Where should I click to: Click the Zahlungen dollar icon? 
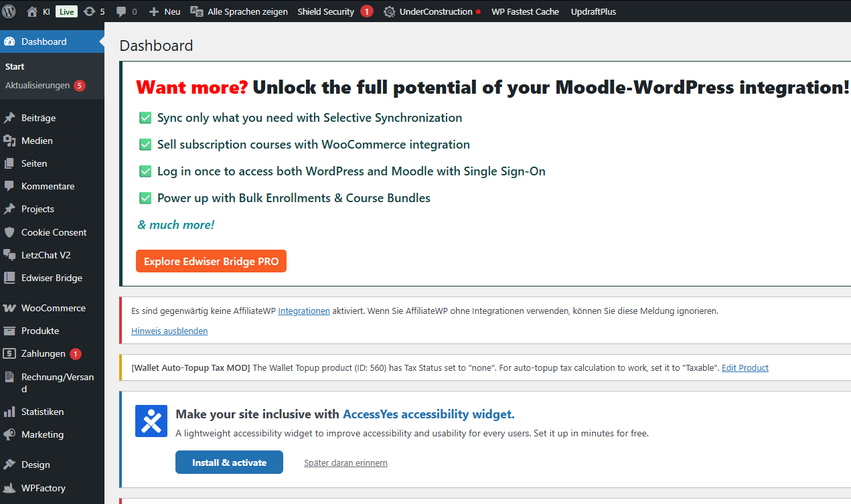(x=9, y=353)
